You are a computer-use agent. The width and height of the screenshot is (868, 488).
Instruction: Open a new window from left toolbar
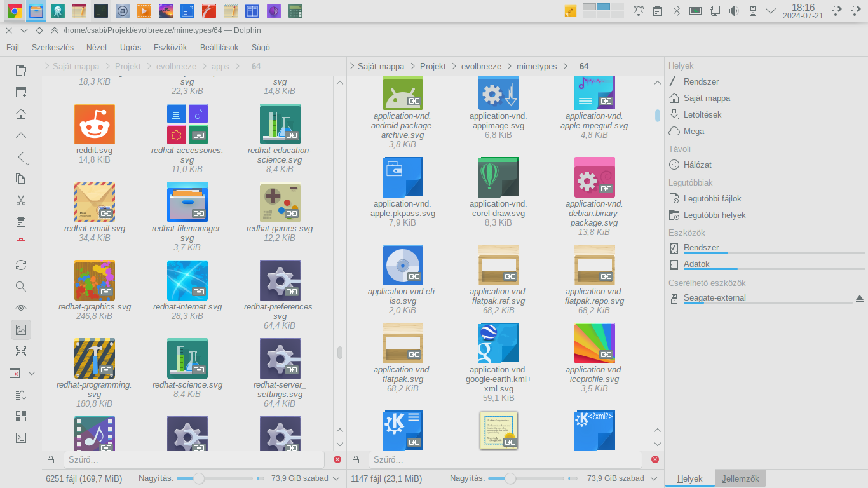click(21, 92)
